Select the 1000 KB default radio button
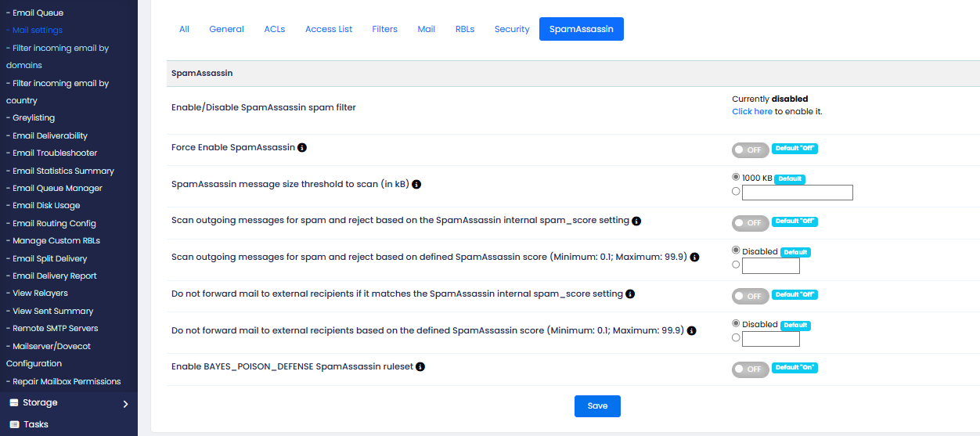Image resolution: width=980 pixels, height=436 pixels. [x=736, y=178]
